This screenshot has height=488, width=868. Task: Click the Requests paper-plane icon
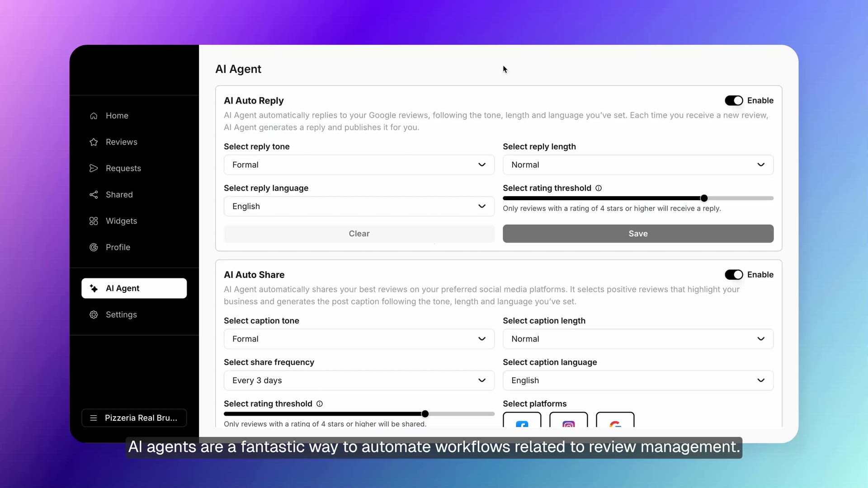(94, 168)
